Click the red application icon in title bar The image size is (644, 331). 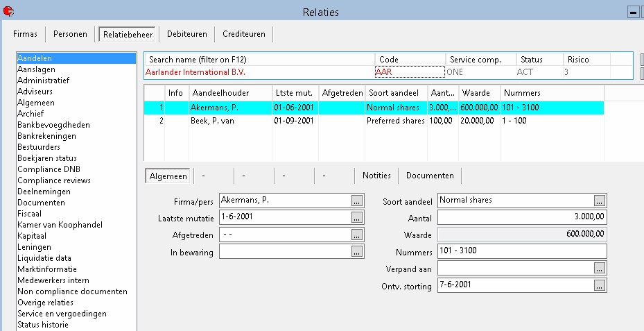pyautogui.click(x=8, y=11)
